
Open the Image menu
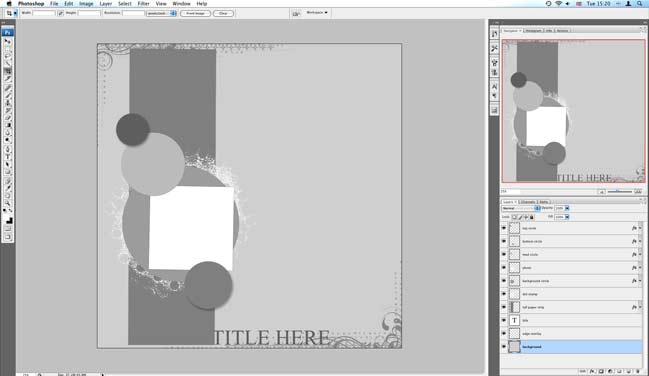tap(86, 4)
